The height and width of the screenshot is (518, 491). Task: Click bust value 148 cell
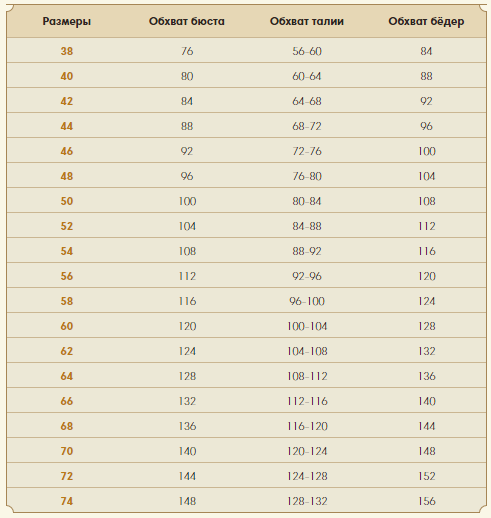tap(187, 501)
